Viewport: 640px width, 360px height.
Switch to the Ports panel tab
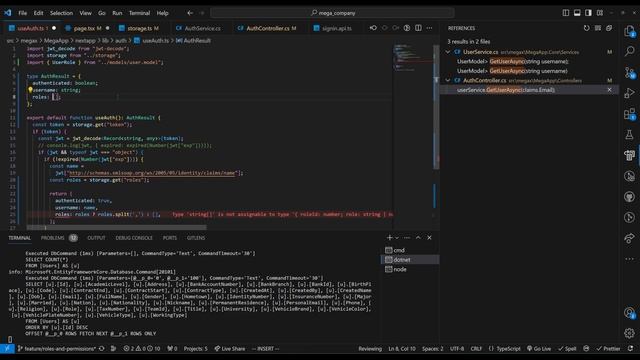click(x=169, y=238)
